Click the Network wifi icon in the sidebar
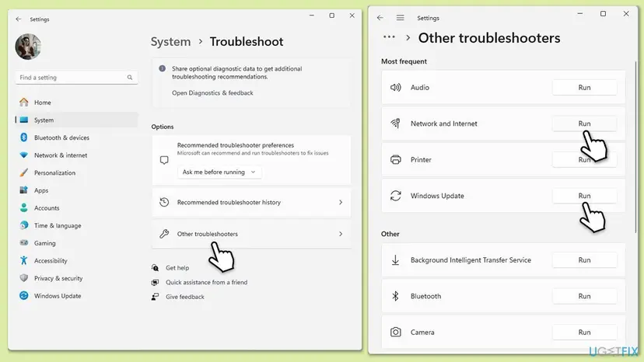Image resolution: width=644 pixels, height=362 pixels. [x=24, y=155]
